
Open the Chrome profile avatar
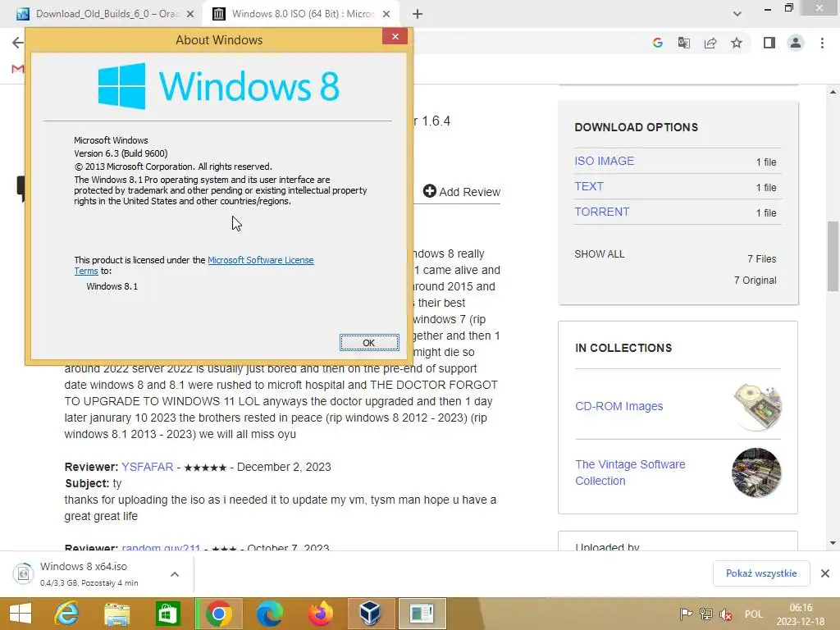click(x=796, y=43)
